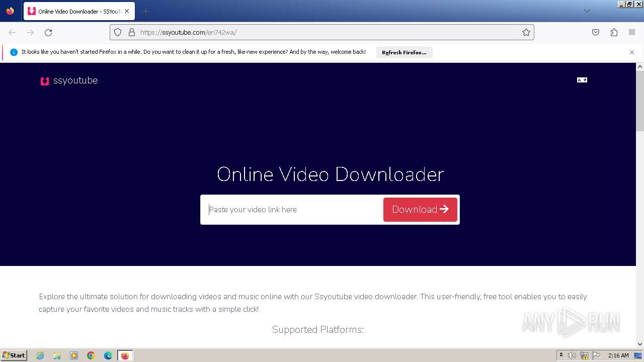This screenshot has height=362, width=644.
Task: Select the Online Video Downloader tab
Action: 79,11
